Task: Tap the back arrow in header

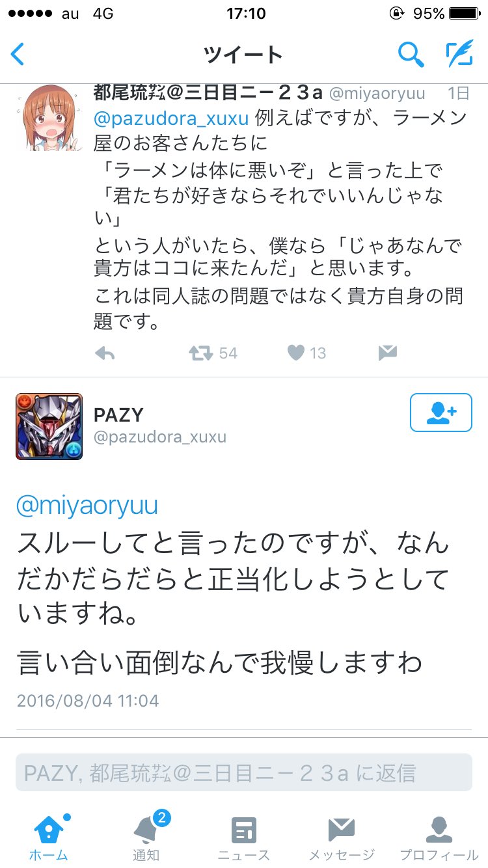Action: [18, 55]
